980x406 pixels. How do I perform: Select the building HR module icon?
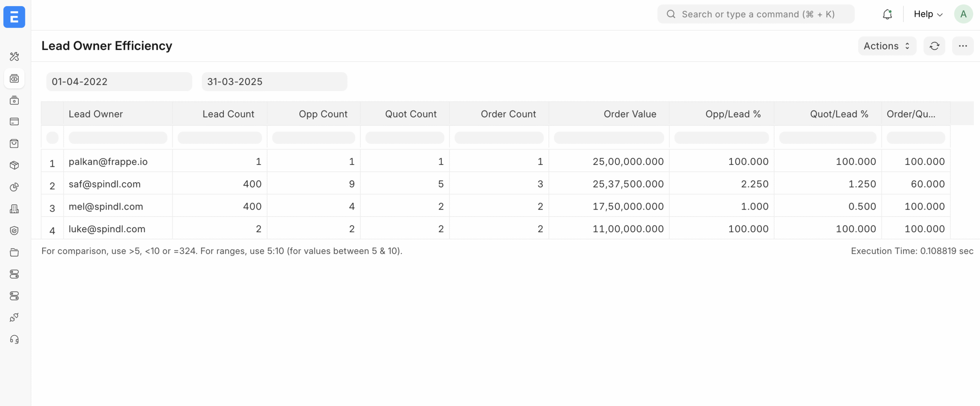[x=14, y=209]
